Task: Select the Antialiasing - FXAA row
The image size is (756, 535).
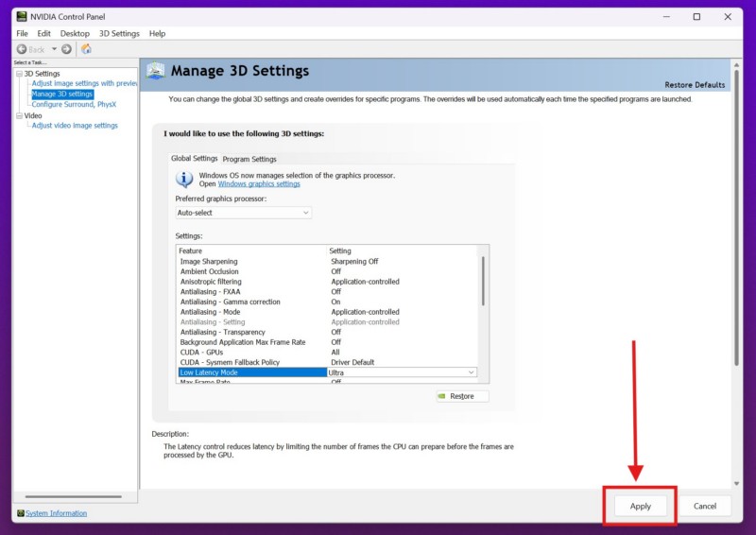Action: pyautogui.click(x=327, y=292)
